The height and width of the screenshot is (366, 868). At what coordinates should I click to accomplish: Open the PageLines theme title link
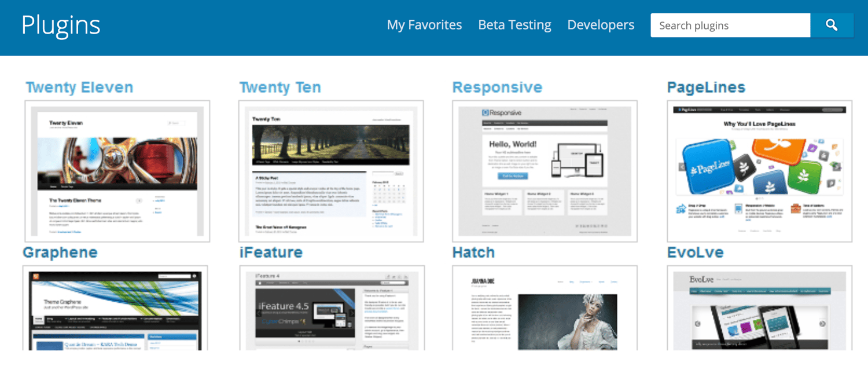[706, 87]
